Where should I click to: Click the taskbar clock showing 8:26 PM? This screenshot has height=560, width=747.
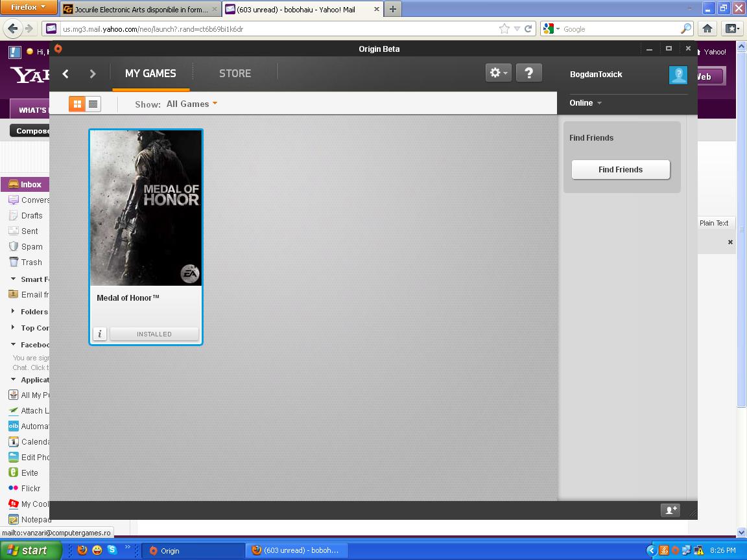click(723, 550)
